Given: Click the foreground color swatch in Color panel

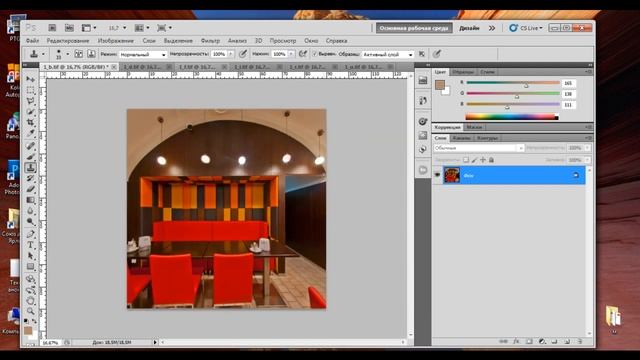Looking at the screenshot, I should coord(440,85).
